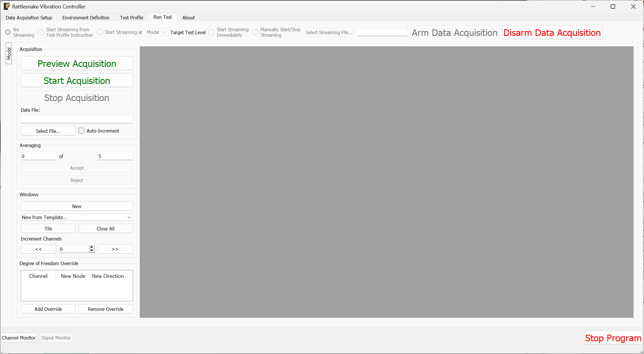Open the New from Template dropdown
This screenshot has height=354, width=644.
pos(77,217)
